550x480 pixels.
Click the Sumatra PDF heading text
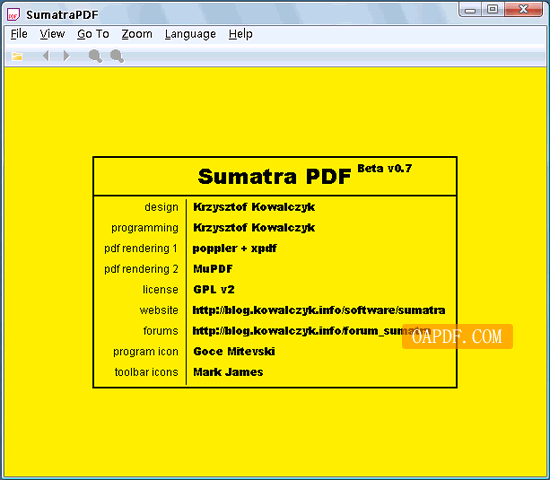pyautogui.click(x=274, y=176)
